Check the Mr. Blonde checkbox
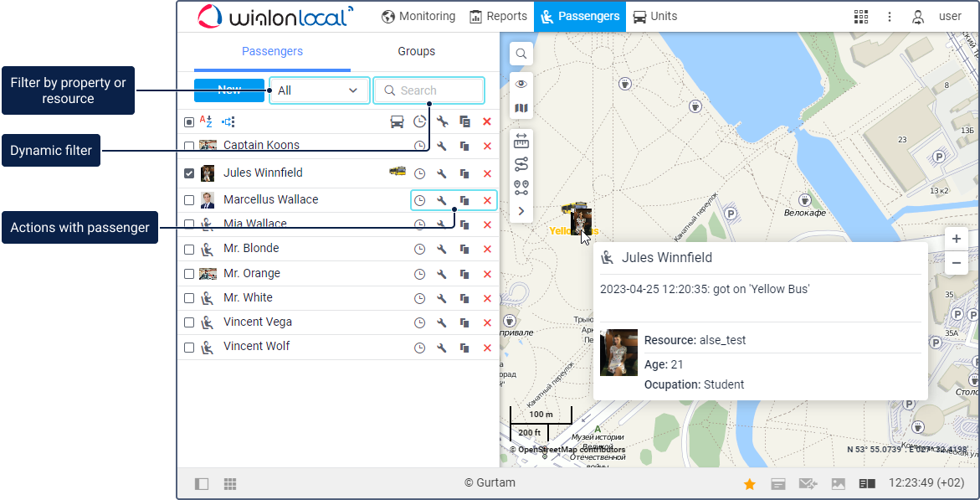 (189, 249)
